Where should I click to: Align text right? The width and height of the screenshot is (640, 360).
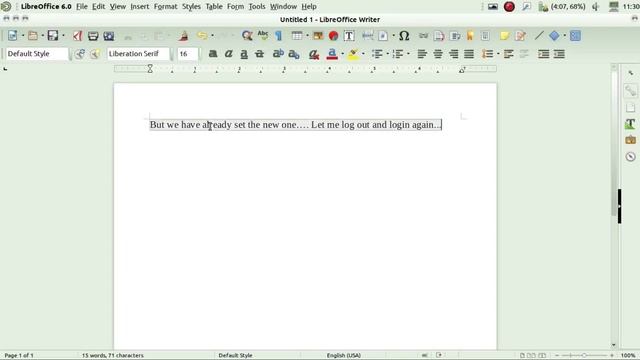point(453,54)
